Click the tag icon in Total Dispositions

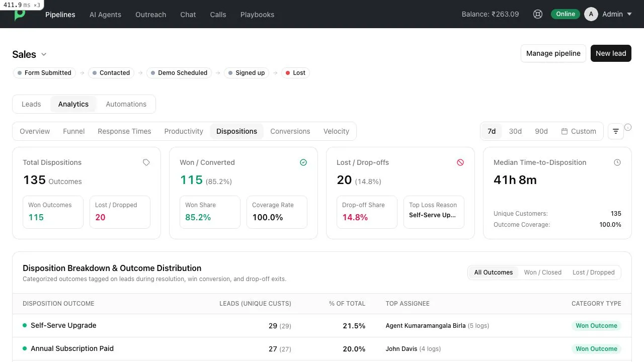pos(146,162)
